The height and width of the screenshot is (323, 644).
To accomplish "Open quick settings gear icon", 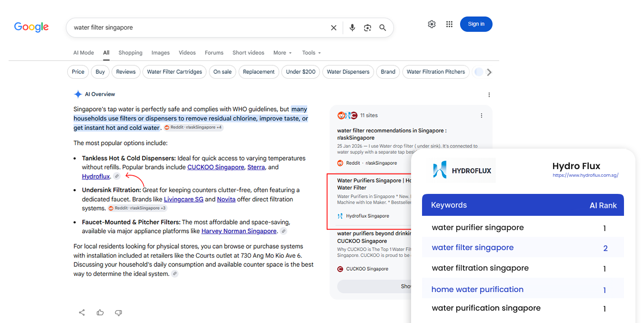I will [432, 24].
